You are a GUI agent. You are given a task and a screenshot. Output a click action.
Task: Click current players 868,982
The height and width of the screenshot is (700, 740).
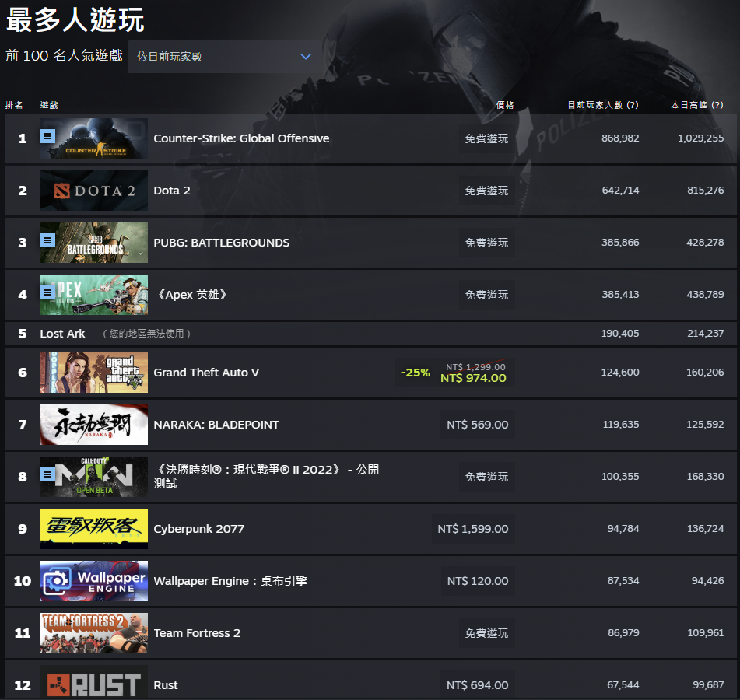(620, 138)
